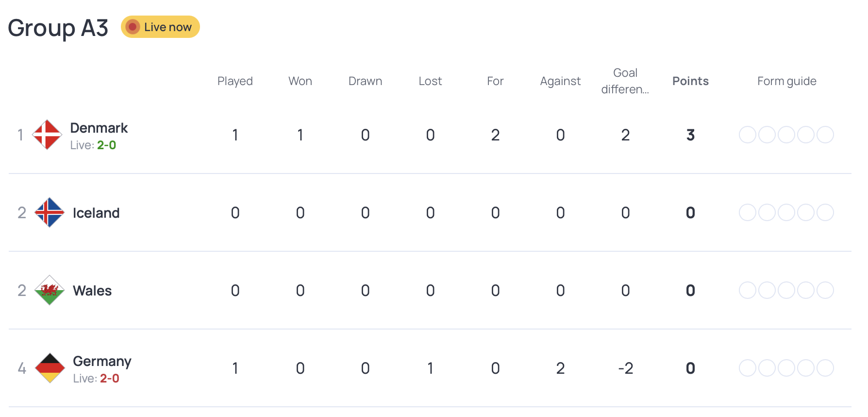
Task: Click the Germany flag icon
Action: tap(50, 368)
